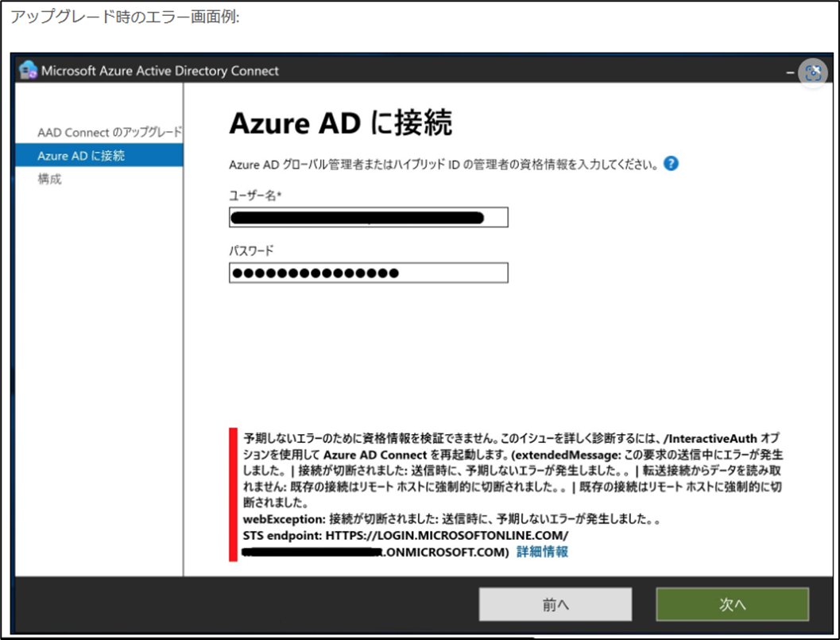The image size is (840, 640).
Task: Click the 'webException' error line
Action: [451, 519]
